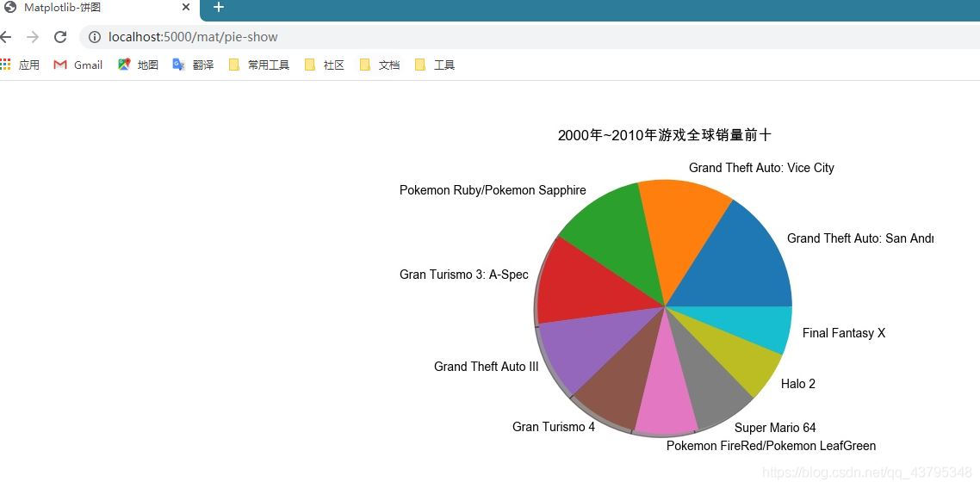Screen dimensions: 980x488
Task: Click the label Grand Theft Auto III
Action: click(x=487, y=367)
